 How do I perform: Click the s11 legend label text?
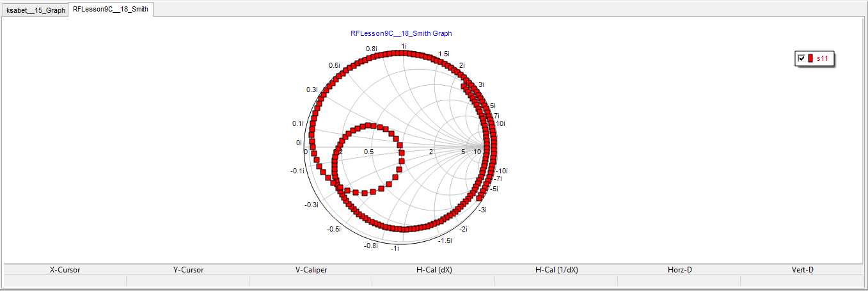point(823,59)
